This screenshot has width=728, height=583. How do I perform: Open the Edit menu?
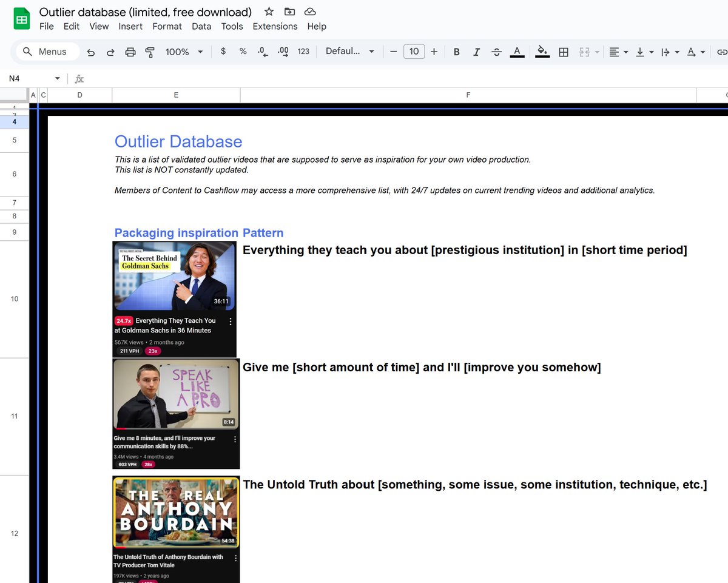(72, 26)
